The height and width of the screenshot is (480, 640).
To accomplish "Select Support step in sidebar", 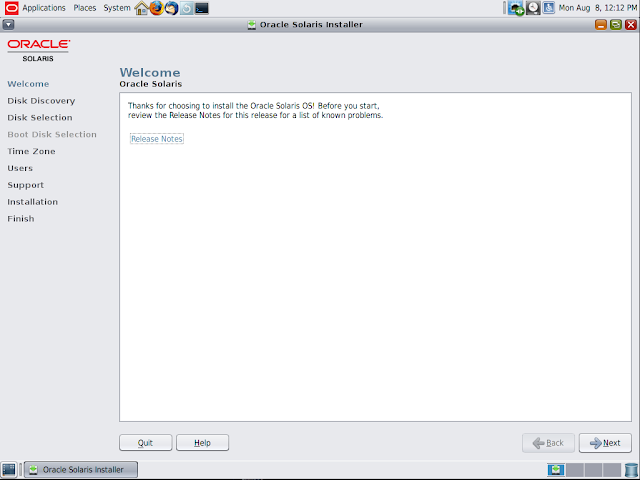I will (x=25, y=185).
